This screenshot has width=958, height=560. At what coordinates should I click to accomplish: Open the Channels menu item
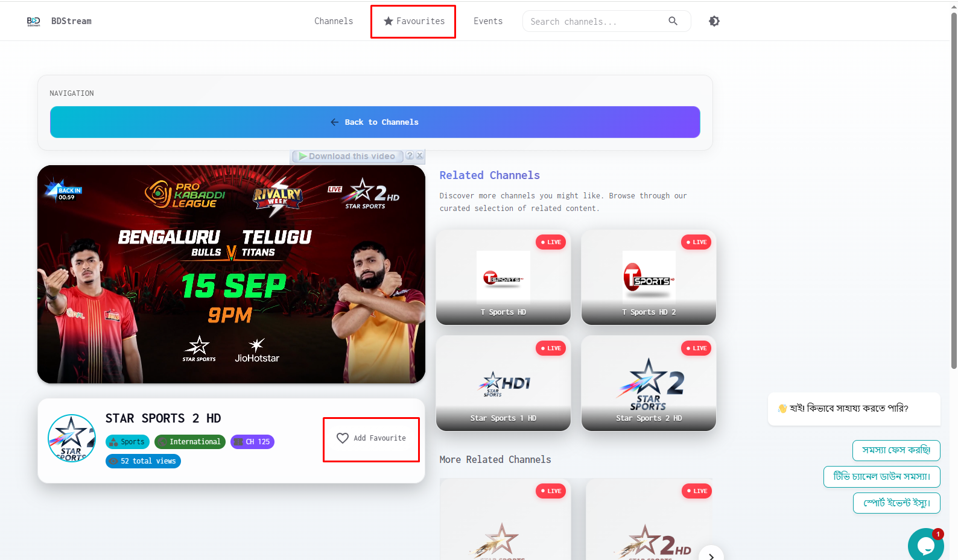(334, 21)
